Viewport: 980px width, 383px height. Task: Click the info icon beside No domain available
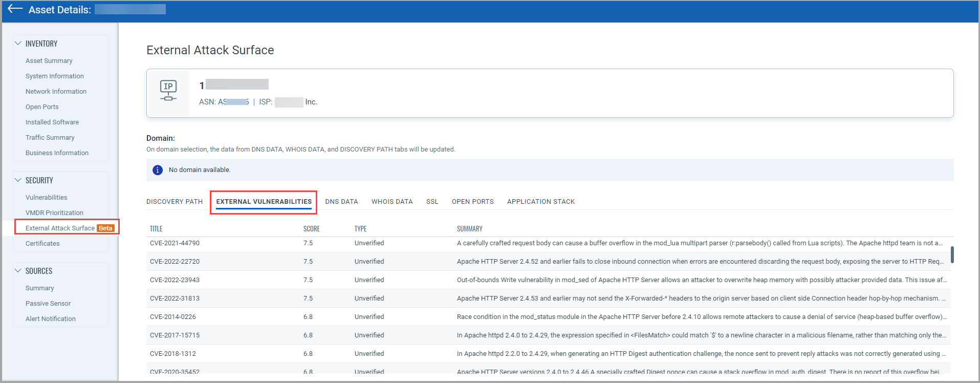click(x=158, y=170)
